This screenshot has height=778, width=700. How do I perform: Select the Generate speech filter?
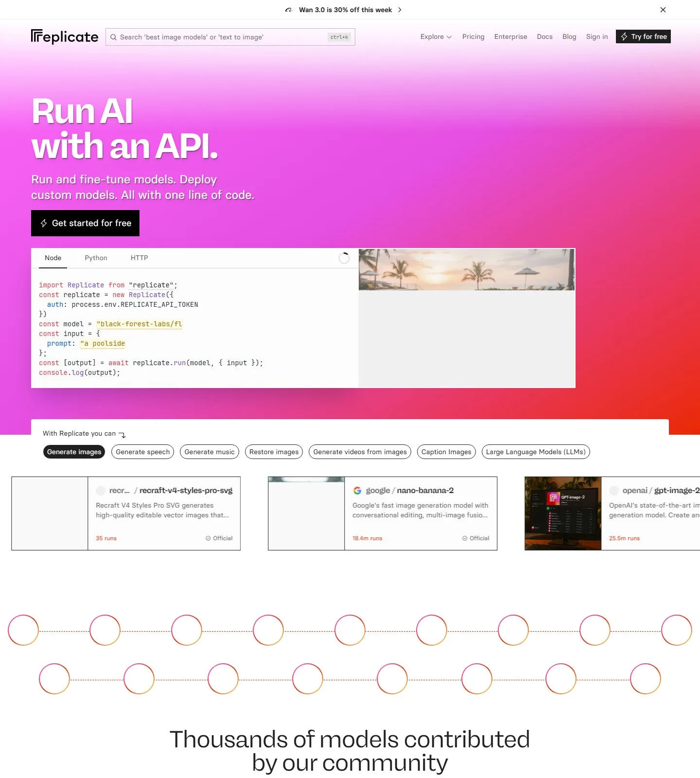(x=143, y=452)
